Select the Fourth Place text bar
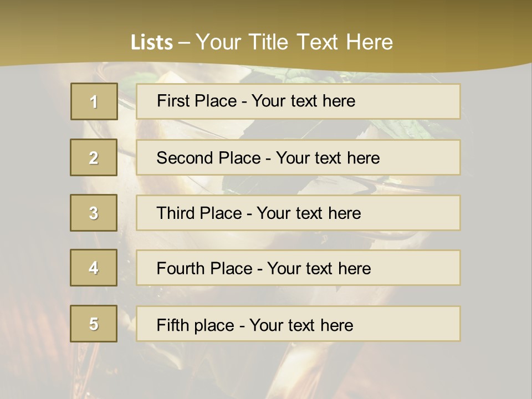 (x=298, y=268)
